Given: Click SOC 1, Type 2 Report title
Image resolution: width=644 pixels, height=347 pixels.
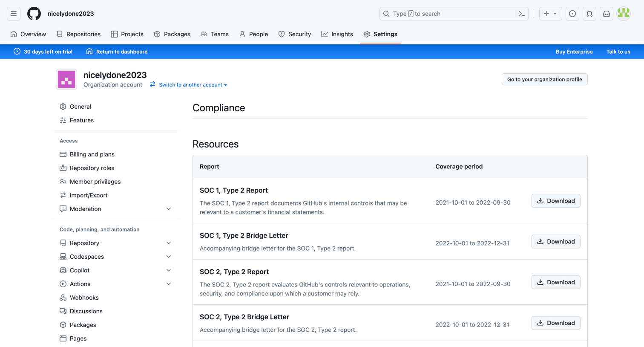Looking at the screenshot, I should click(234, 191).
